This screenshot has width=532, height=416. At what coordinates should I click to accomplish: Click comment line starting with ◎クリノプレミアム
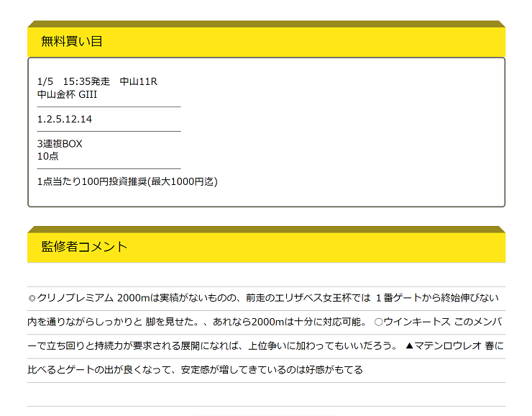[264, 298]
